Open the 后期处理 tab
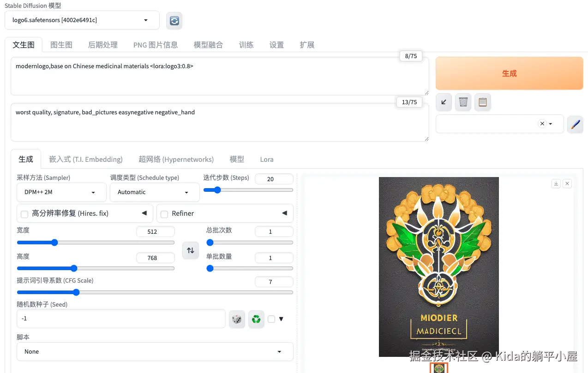 103,45
